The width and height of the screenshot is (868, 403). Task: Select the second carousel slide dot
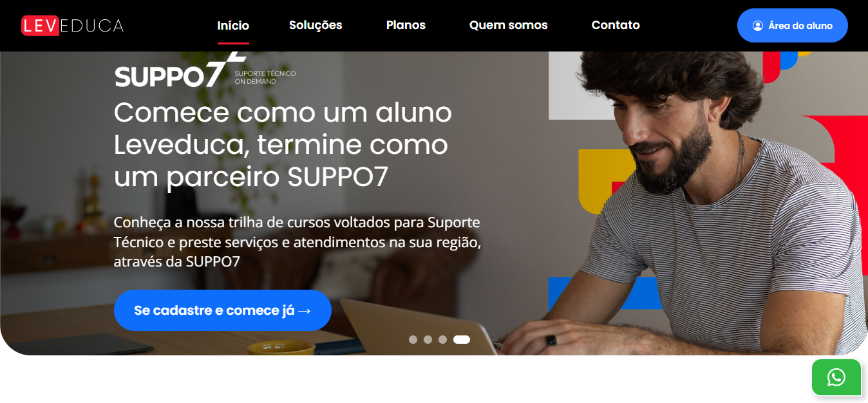point(428,340)
